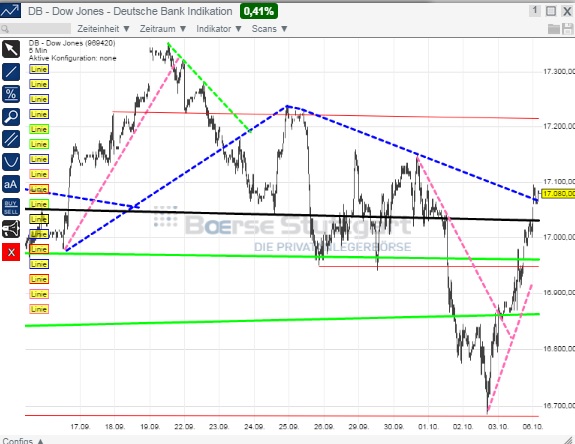Click the 16.800,00 price axis label

pyautogui.click(x=558, y=348)
